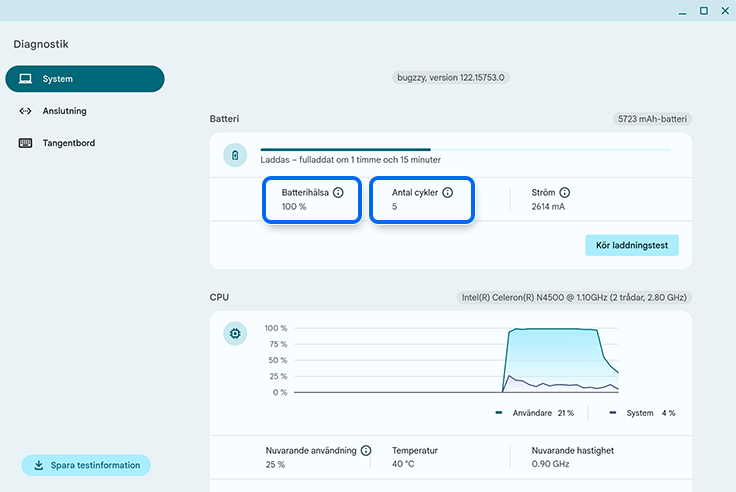
Task: Click the connection arrows icon beside Anslutning
Action: tap(25, 111)
